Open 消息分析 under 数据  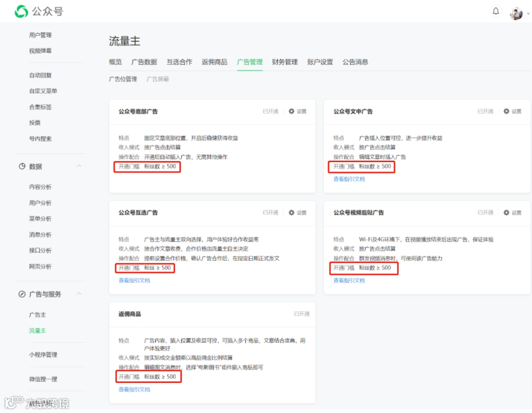pyautogui.click(x=40, y=235)
